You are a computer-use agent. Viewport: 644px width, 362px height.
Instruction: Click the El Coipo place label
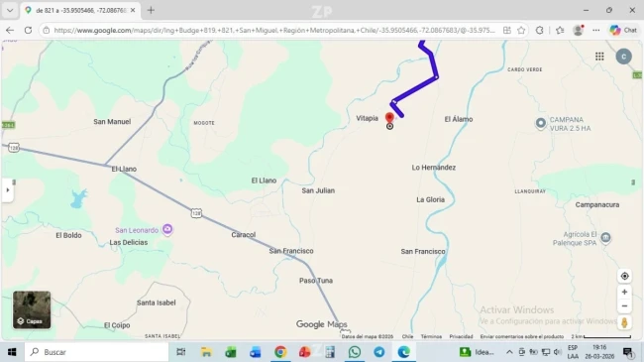click(x=117, y=325)
